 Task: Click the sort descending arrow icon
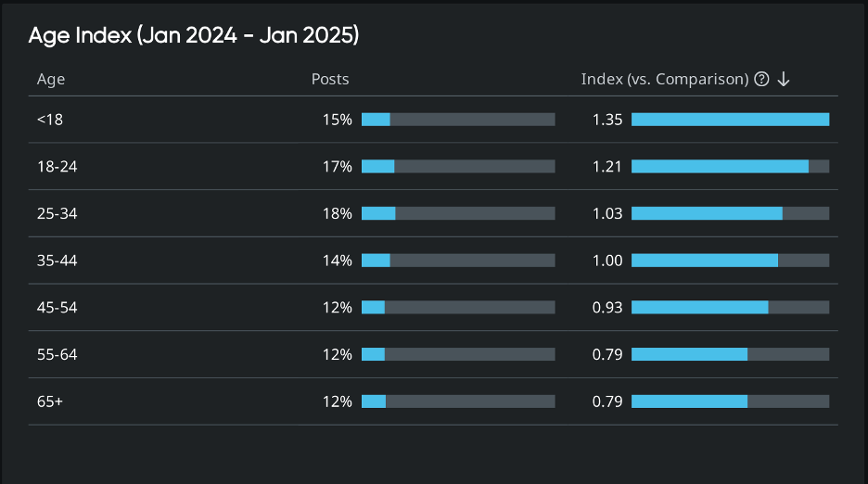(x=784, y=79)
